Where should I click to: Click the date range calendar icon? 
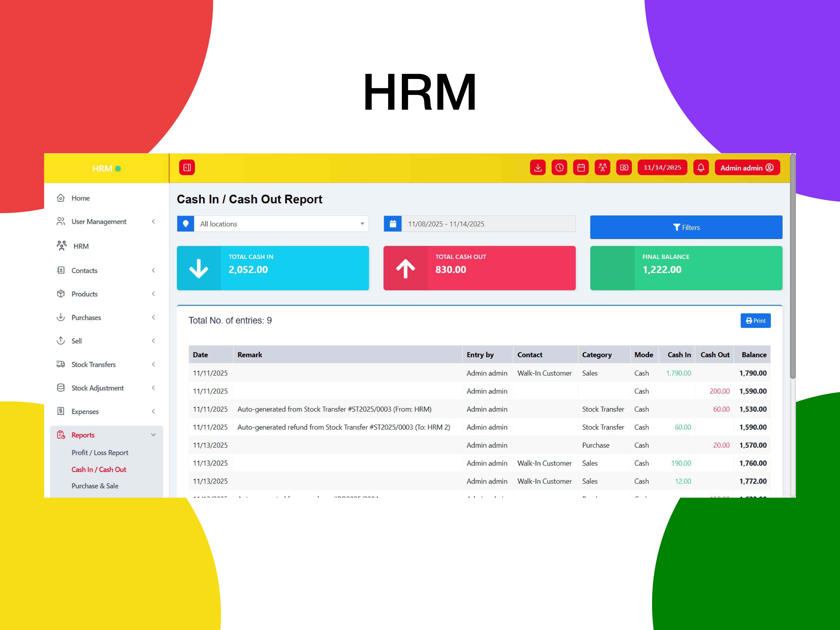coord(393,224)
